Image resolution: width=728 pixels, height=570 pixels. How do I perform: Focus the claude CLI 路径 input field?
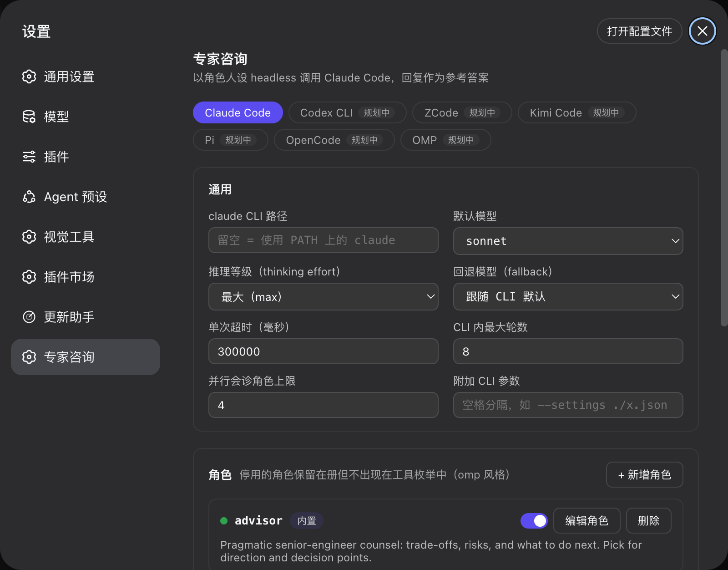tap(324, 240)
